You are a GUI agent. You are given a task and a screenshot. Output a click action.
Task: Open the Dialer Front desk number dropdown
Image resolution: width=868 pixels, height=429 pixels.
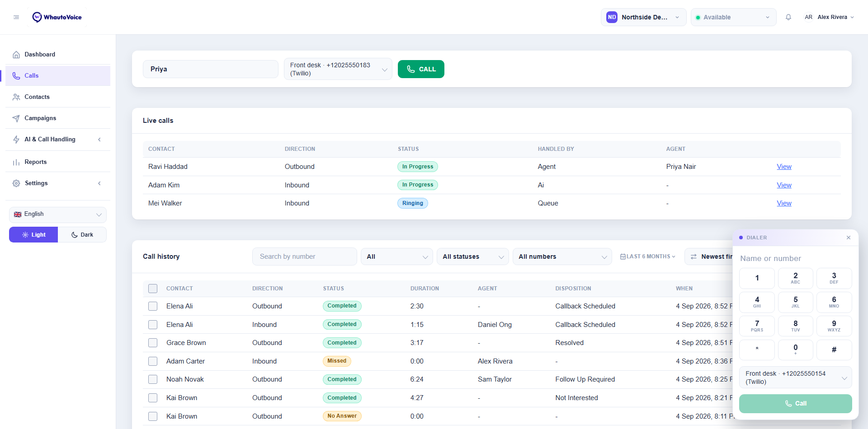(x=795, y=378)
